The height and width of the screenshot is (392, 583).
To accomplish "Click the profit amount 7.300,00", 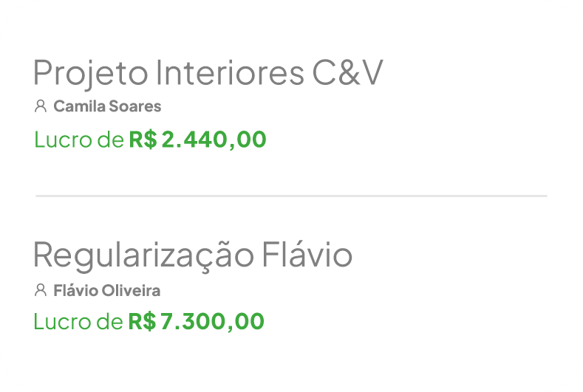I will pyautogui.click(x=212, y=322).
